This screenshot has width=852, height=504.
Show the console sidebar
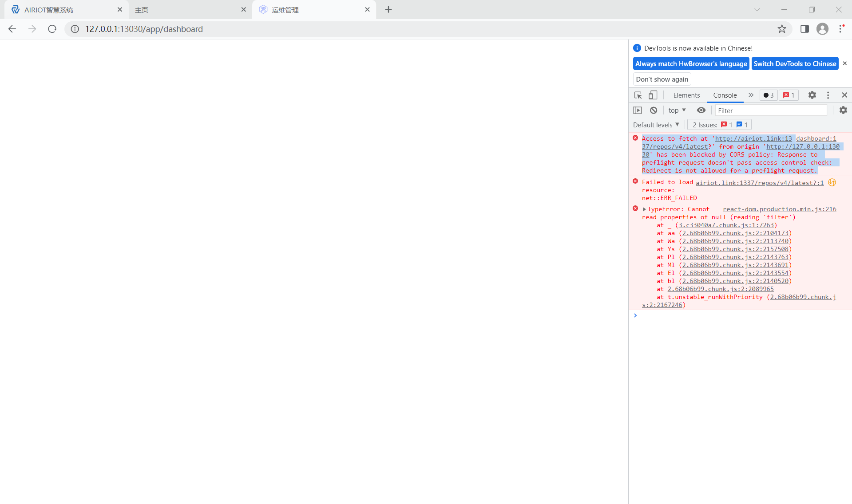pos(638,110)
